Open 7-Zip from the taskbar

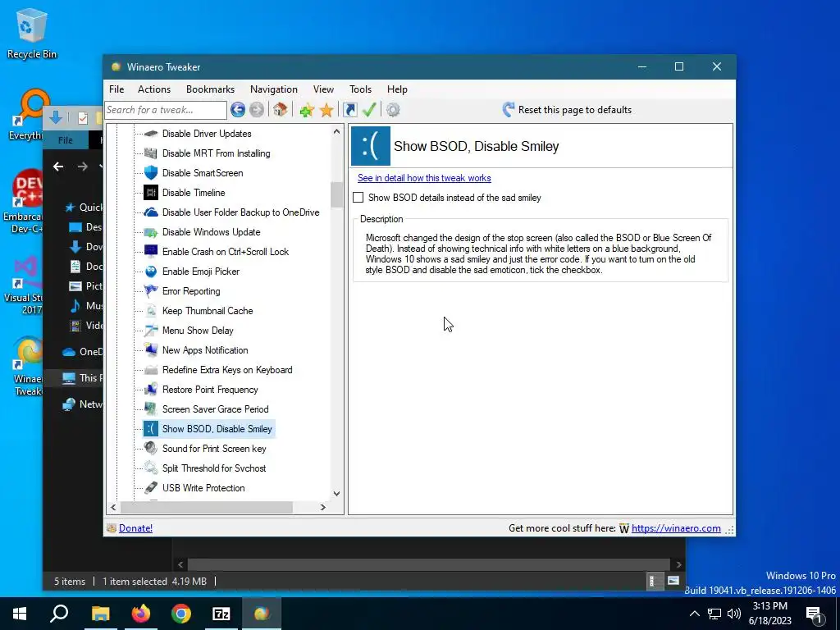(x=221, y=614)
